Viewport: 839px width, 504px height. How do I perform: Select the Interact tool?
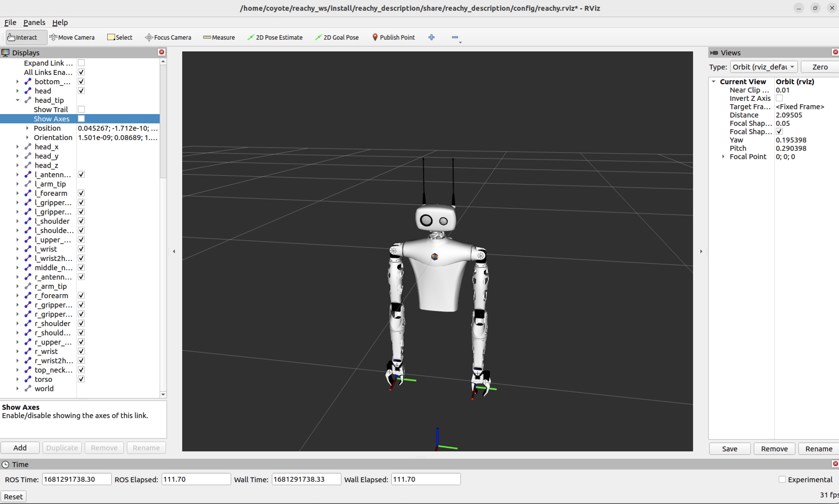[26, 37]
